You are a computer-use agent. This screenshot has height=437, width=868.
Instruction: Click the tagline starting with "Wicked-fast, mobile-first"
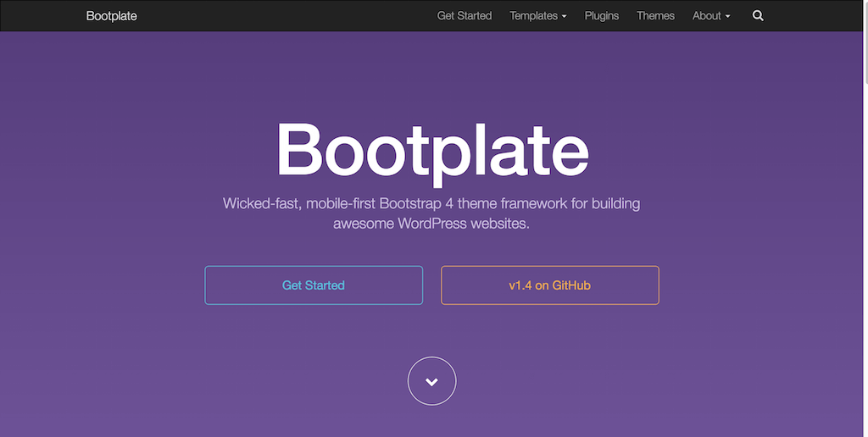(431, 213)
